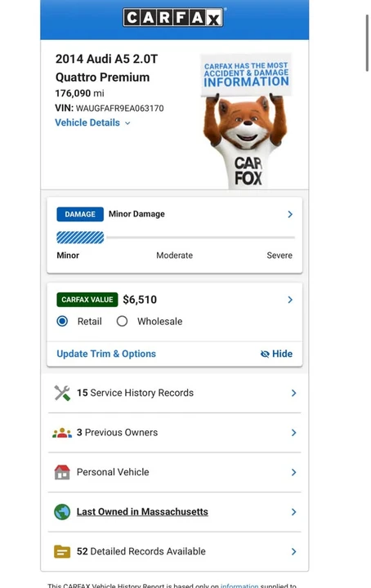This screenshot has width=371, height=588.
Task: Click the Car Fox mascot image
Action: pos(246,121)
